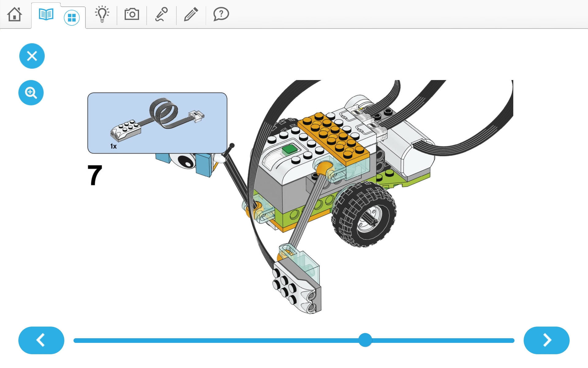This screenshot has width=588, height=368.
Task: Click the step number 7 label
Action: point(95,175)
